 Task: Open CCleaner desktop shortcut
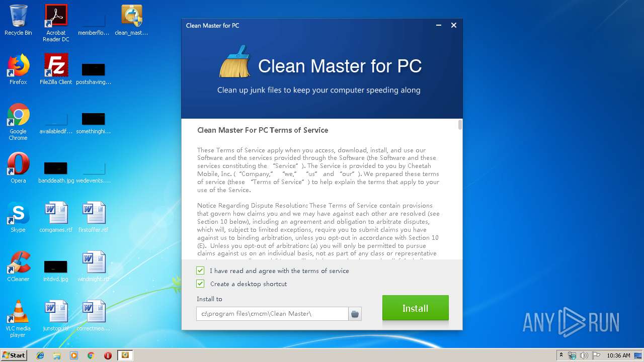click(x=18, y=266)
